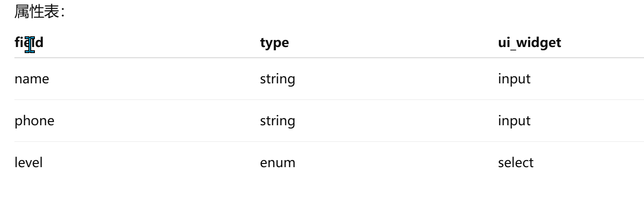644x203 pixels.
Task: Select the 'level' field cell
Action: [29, 163]
